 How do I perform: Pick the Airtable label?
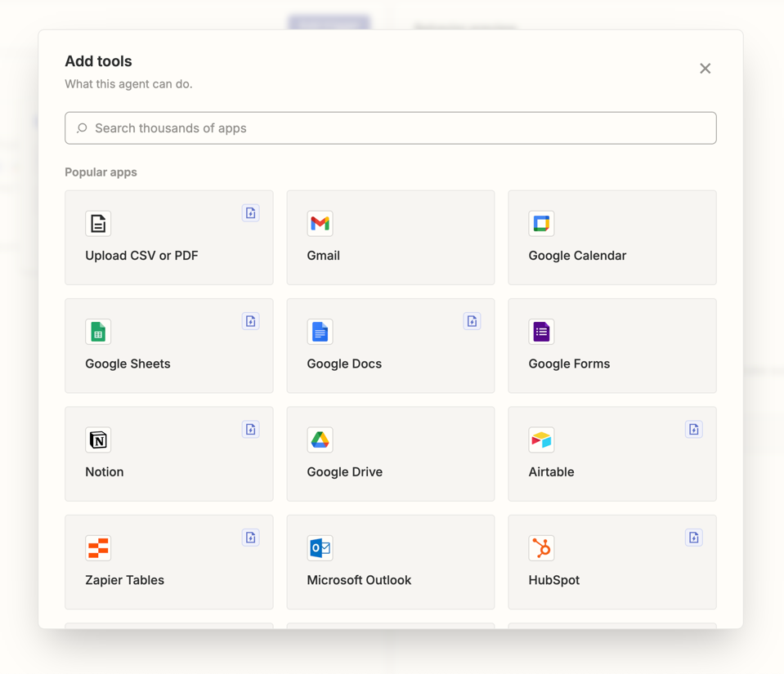pyautogui.click(x=552, y=471)
